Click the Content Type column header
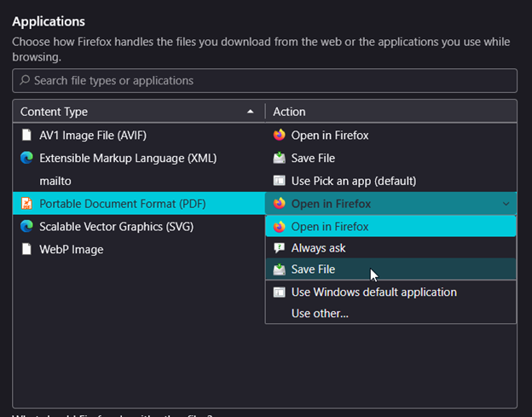532x417 pixels. [139, 112]
